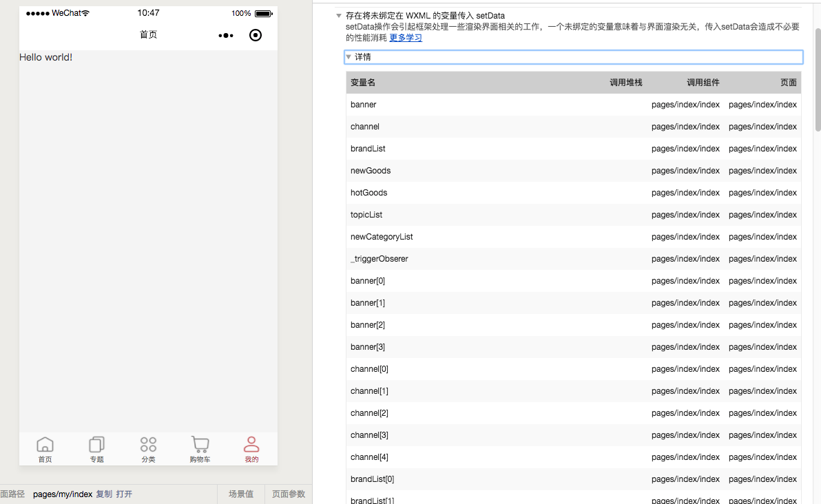Open the 分类 categories grid icon
The height and width of the screenshot is (504, 821).
(148, 444)
